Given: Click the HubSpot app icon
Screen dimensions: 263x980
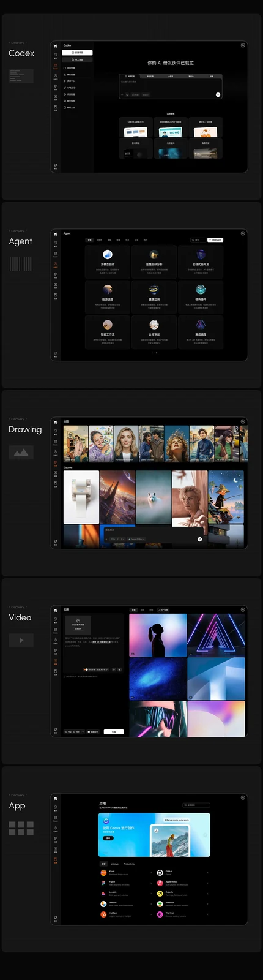Looking at the screenshot, I should click(103, 914).
